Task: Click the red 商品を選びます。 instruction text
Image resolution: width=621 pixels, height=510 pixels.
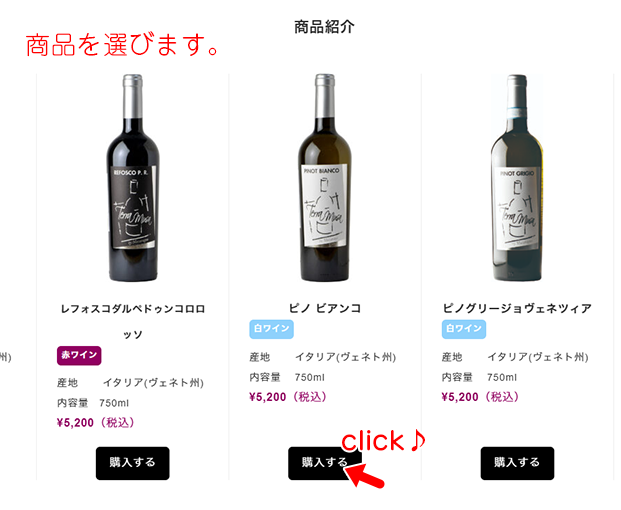Action: click(x=122, y=45)
